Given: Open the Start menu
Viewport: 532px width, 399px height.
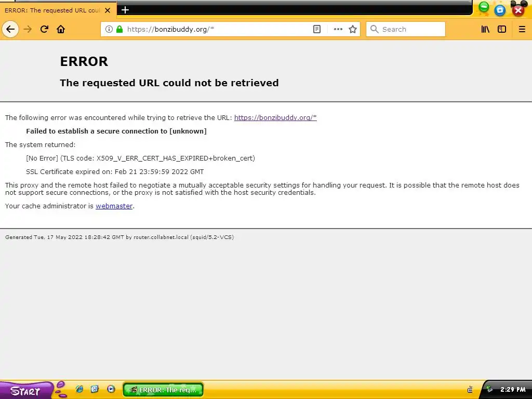Looking at the screenshot, I should pos(25,391).
